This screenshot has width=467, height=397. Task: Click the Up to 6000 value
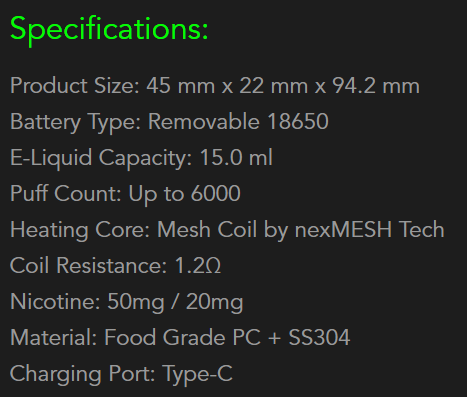185,194
